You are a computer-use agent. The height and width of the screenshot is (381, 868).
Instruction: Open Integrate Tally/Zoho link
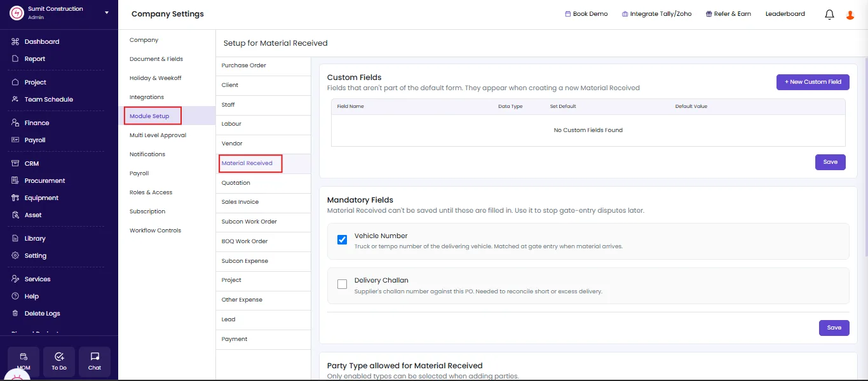click(x=656, y=14)
